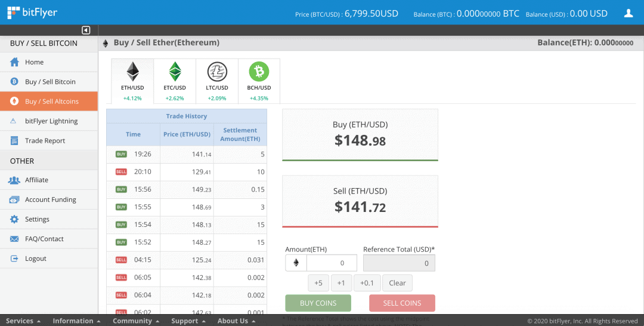Viewport: 644px width, 326px height.
Task: Click the Ether icon in the page heading
Action: click(x=106, y=43)
